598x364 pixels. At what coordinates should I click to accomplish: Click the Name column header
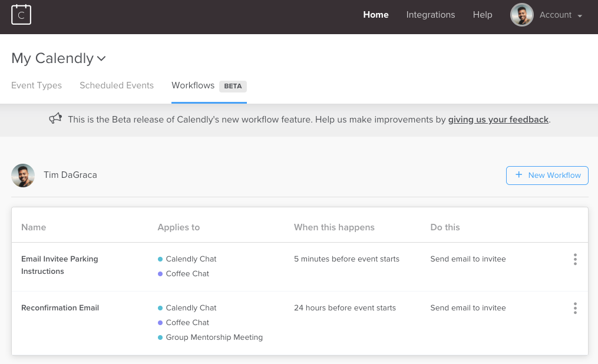(34, 227)
